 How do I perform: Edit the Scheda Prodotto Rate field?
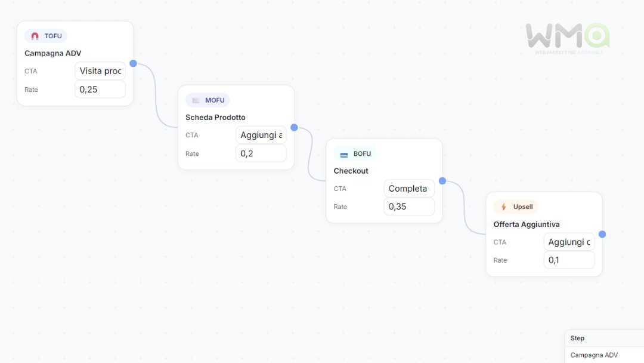(x=261, y=153)
